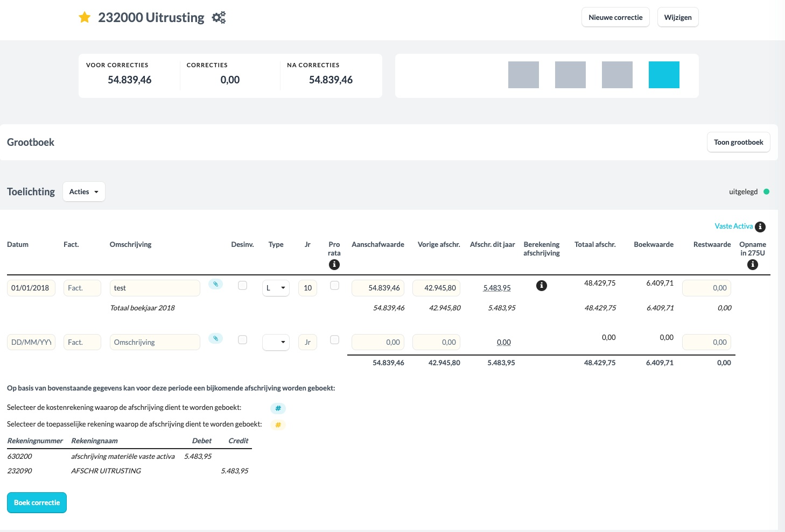The width and height of the screenshot is (785, 532).
Task: Select the first grey square swatch
Action: 523,75
